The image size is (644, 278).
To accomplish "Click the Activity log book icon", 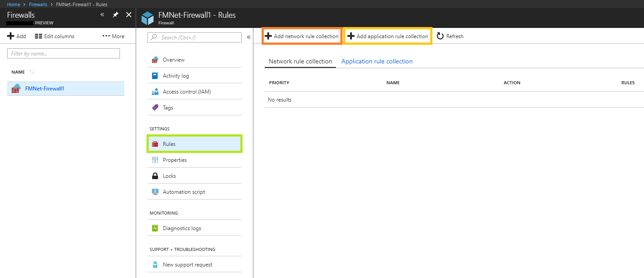I will coord(155,76).
